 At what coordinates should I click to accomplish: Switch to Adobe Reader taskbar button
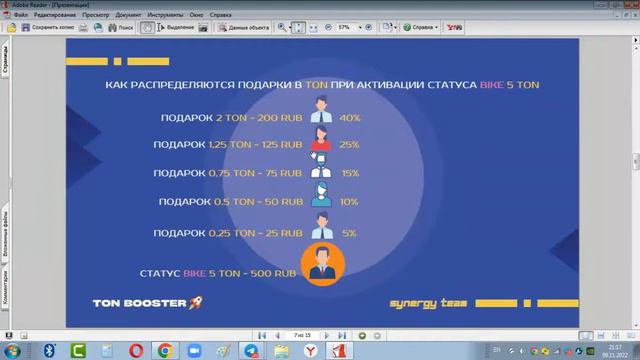[x=339, y=351]
